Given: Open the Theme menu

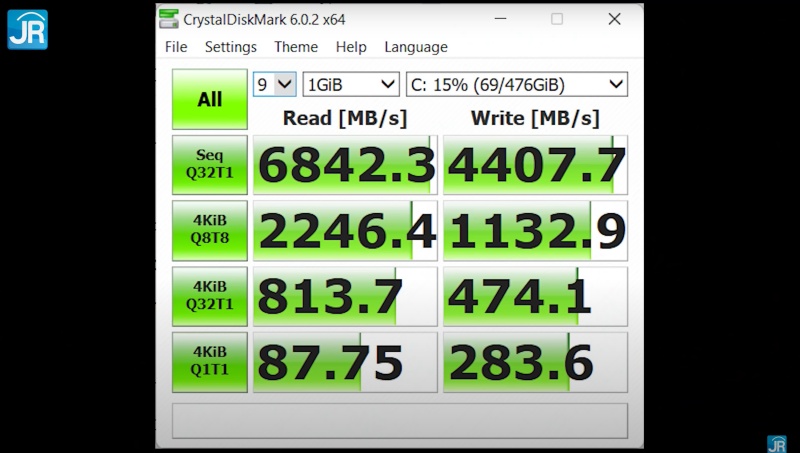Looking at the screenshot, I should point(296,47).
